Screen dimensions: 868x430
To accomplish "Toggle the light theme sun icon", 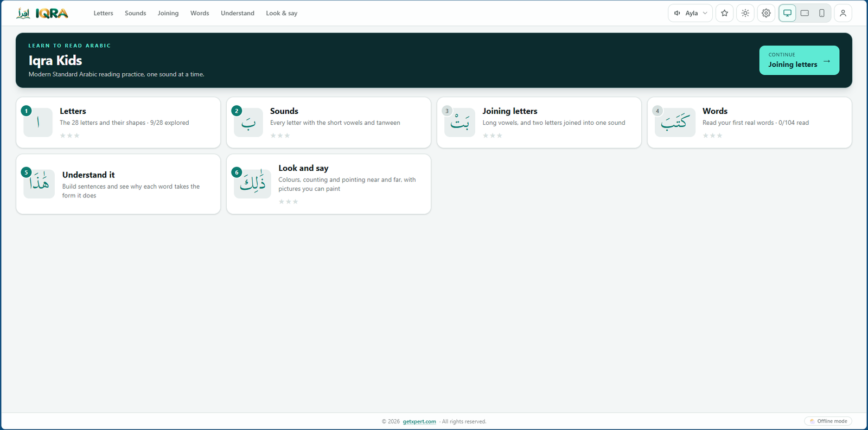I will (x=745, y=13).
